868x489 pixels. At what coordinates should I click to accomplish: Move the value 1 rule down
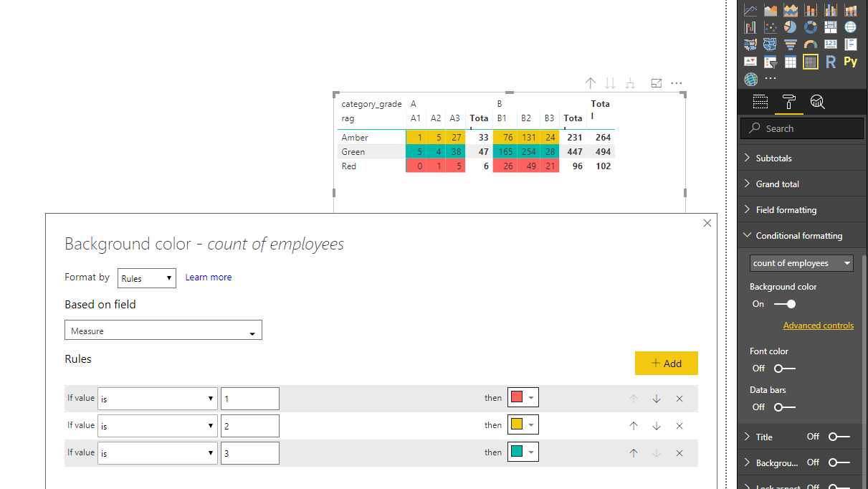point(657,399)
